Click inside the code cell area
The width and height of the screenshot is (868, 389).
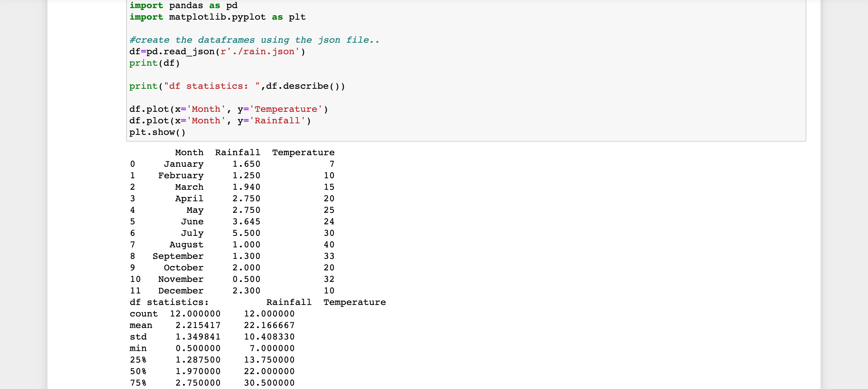509,68
